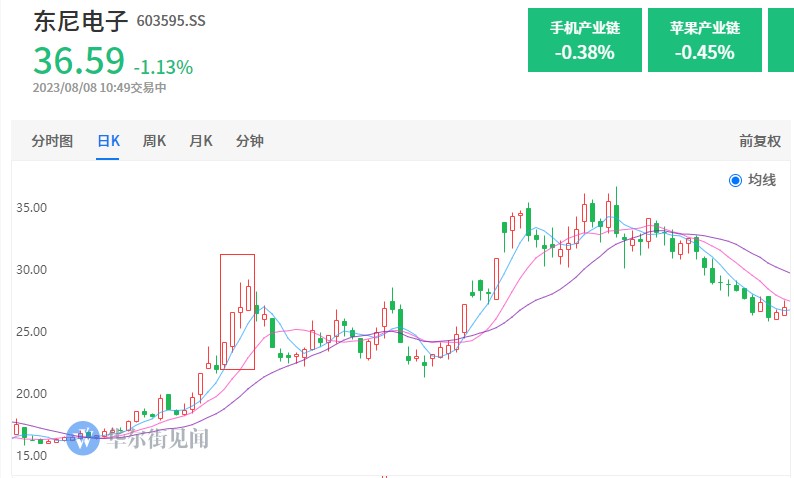Click the current price 36.59

(x=79, y=62)
